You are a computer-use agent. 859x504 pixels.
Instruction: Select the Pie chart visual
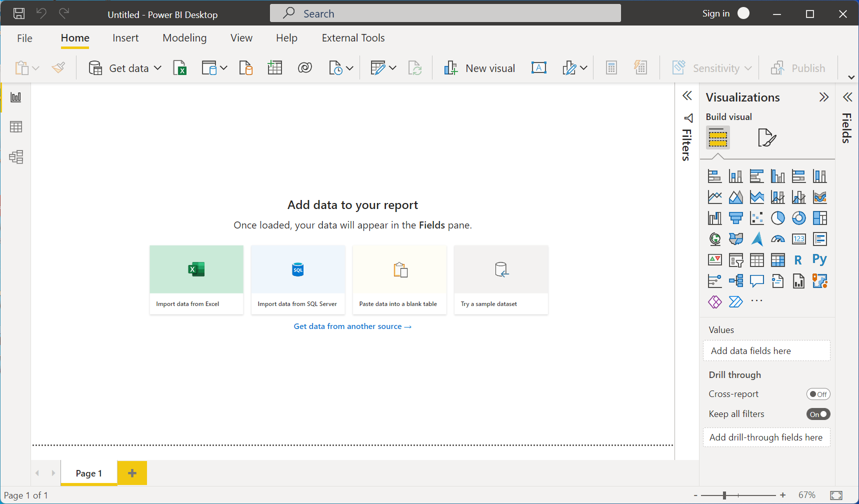pos(777,218)
